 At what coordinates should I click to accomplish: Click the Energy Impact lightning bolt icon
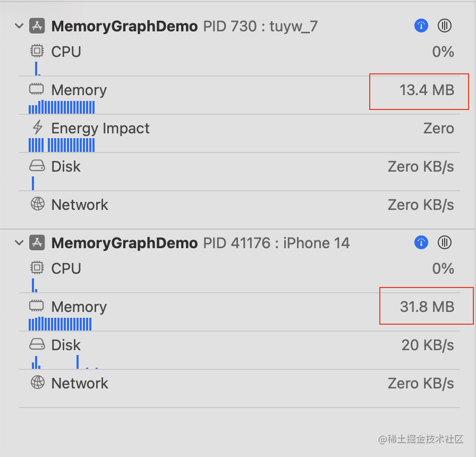(37, 128)
